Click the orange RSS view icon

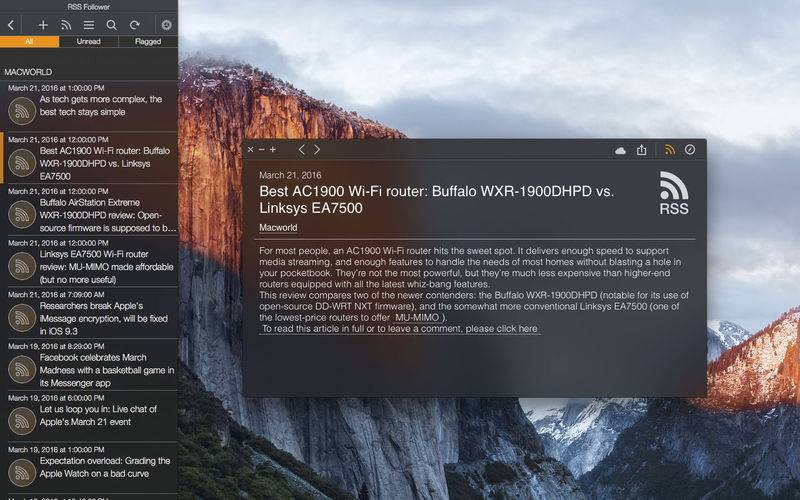tap(669, 149)
